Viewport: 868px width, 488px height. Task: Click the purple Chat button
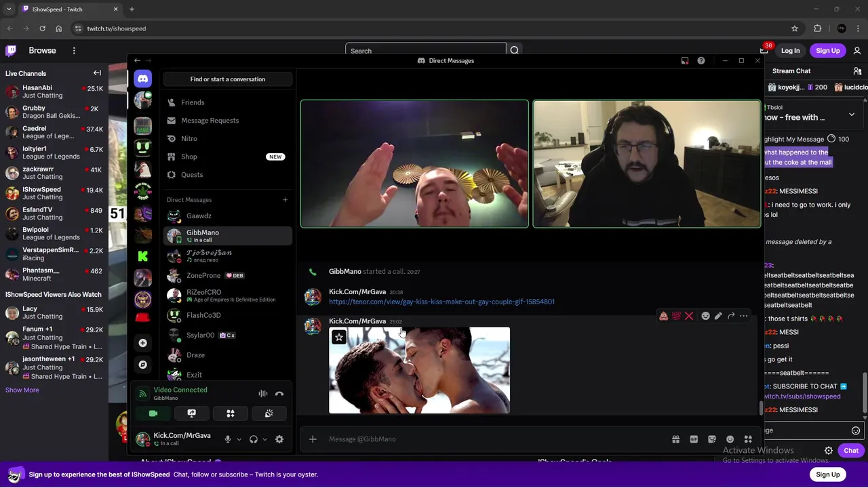851,451
